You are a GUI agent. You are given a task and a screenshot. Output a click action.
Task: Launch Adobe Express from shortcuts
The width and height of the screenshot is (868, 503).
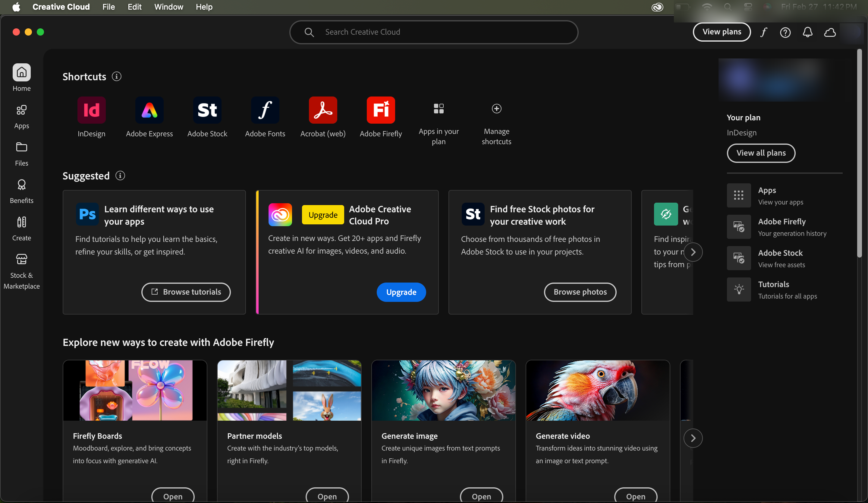click(149, 110)
